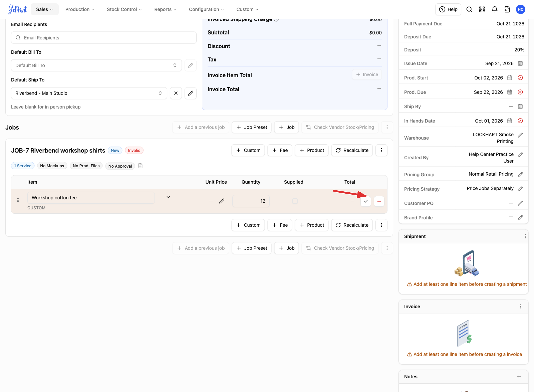Open JOB-7 job notes document icon

click(x=141, y=166)
